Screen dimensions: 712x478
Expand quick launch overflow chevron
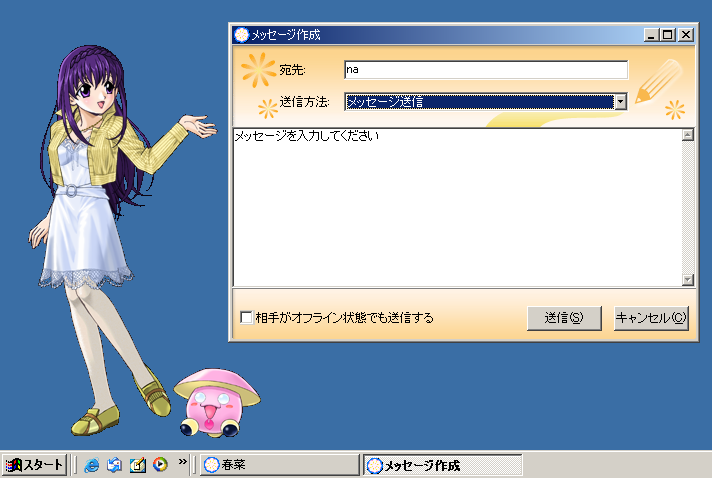pos(183,462)
